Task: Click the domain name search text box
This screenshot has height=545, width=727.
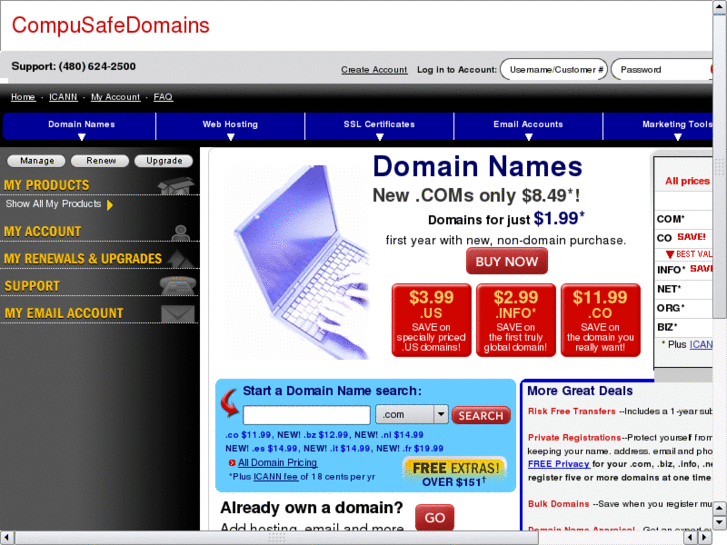Action: click(x=307, y=415)
